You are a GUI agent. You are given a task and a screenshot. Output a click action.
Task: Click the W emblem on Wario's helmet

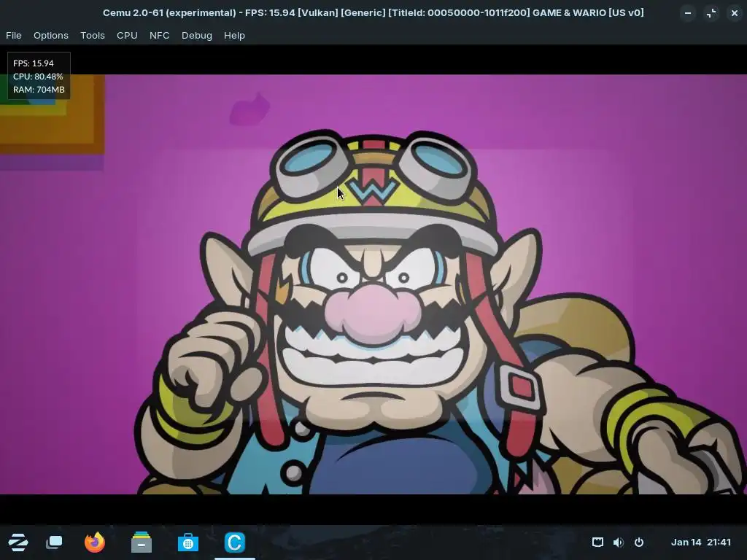374,190
